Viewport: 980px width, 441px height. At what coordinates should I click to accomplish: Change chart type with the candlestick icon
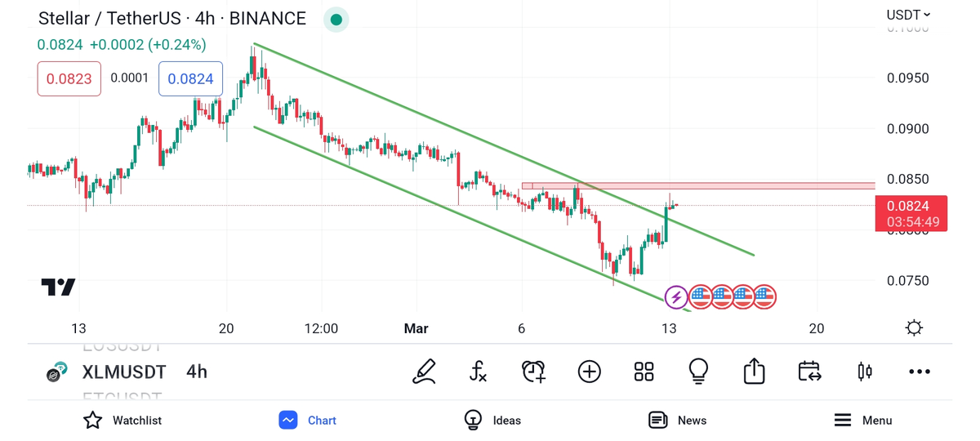864,372
